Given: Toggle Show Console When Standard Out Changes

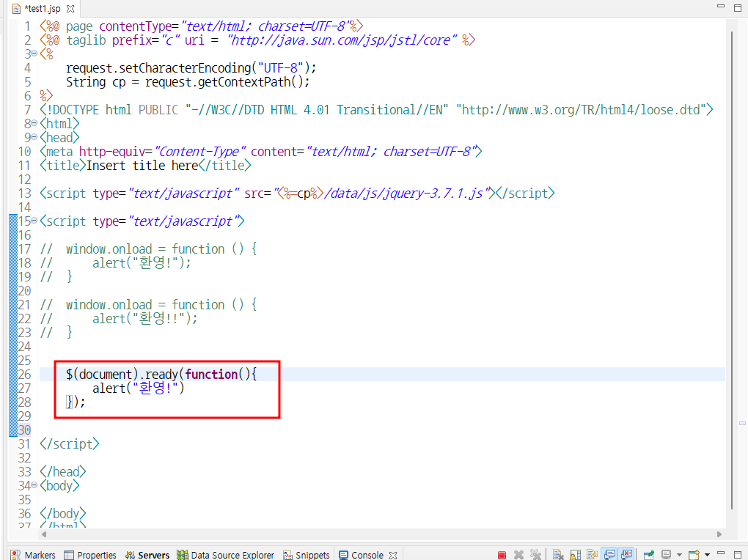Looking at the screenshot, I should tap(609, 554).
